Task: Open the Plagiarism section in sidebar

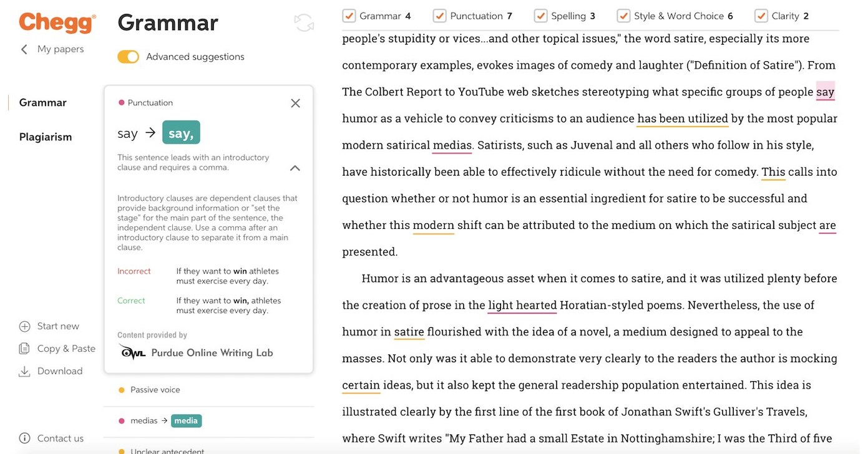Action: 46,137
